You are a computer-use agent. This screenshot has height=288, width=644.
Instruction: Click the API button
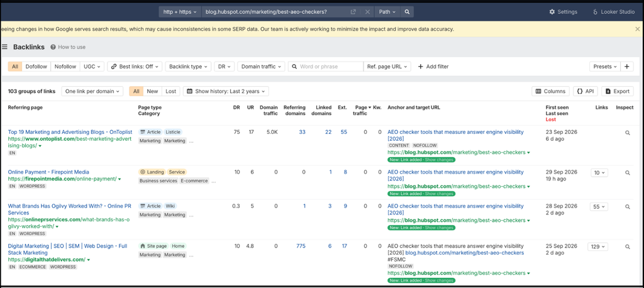[586, 91]
